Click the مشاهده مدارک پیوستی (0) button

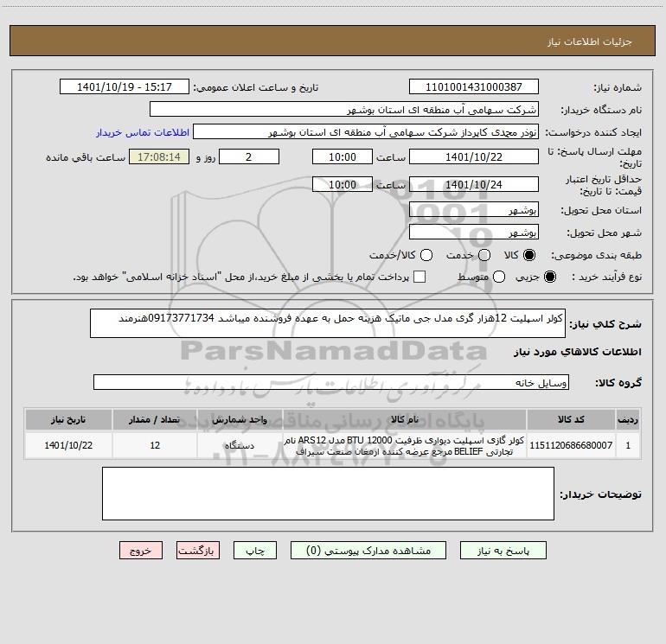pos(368,550)
